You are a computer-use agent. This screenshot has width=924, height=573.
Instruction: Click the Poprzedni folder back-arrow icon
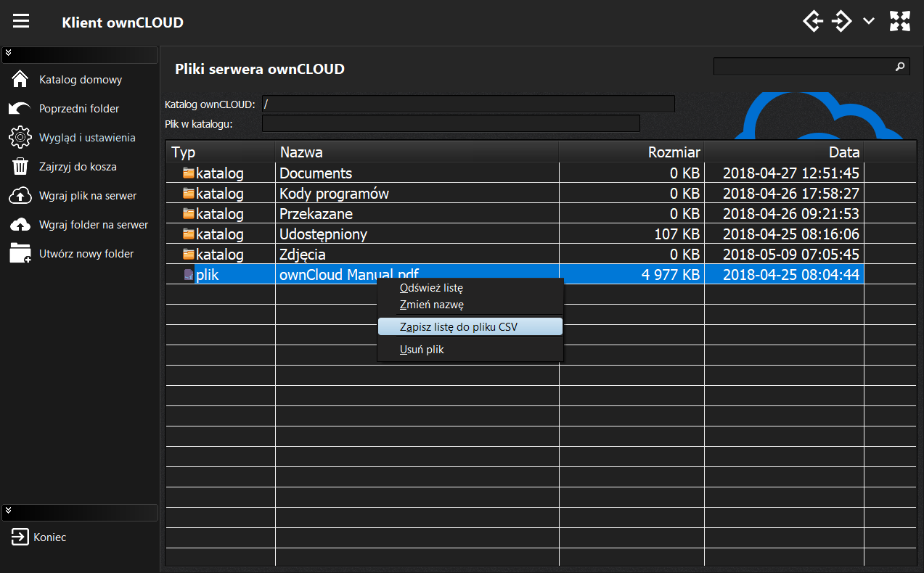pos(20,108)
